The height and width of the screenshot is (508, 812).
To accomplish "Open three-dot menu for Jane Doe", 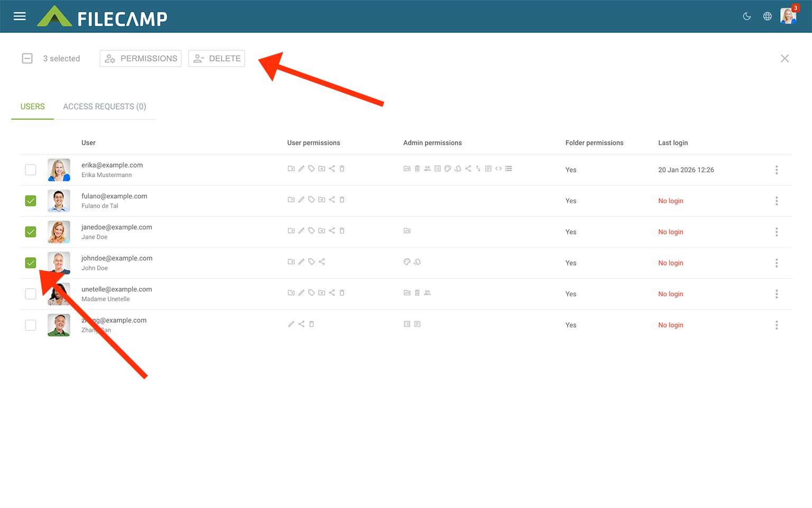I will [776, 232].
